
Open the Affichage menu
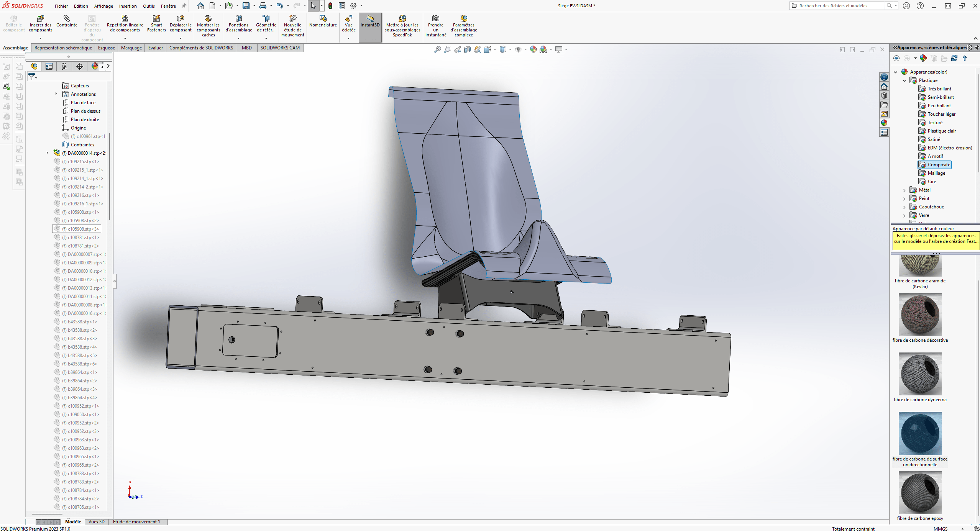[x=103, y=6]
